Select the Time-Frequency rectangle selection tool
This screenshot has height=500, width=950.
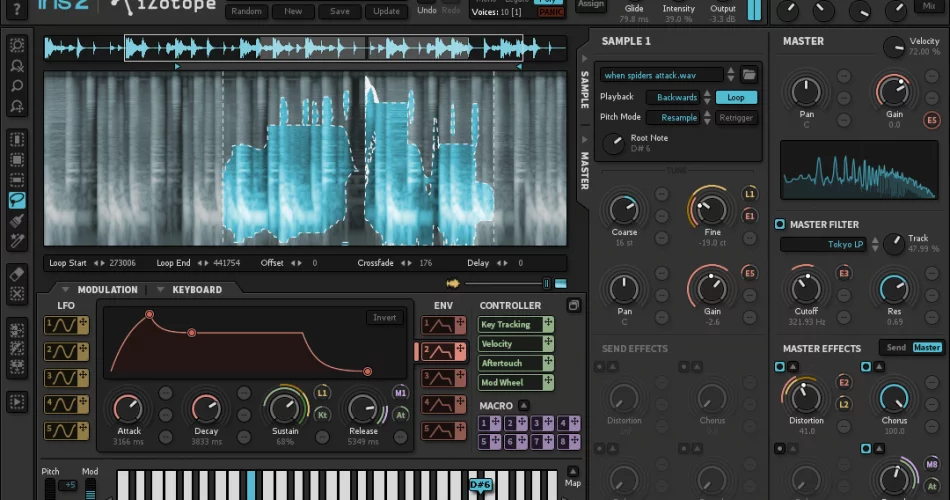(x=17, y=159)
